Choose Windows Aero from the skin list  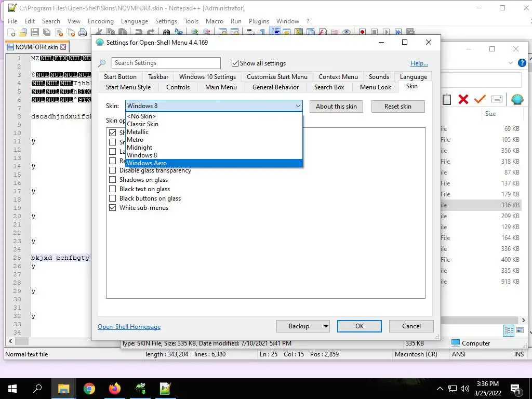[x=214, y=163]
